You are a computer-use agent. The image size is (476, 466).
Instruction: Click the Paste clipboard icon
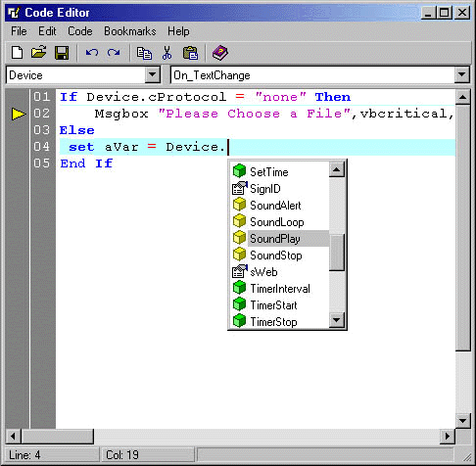pyautogui.click(x=190, y=53)
